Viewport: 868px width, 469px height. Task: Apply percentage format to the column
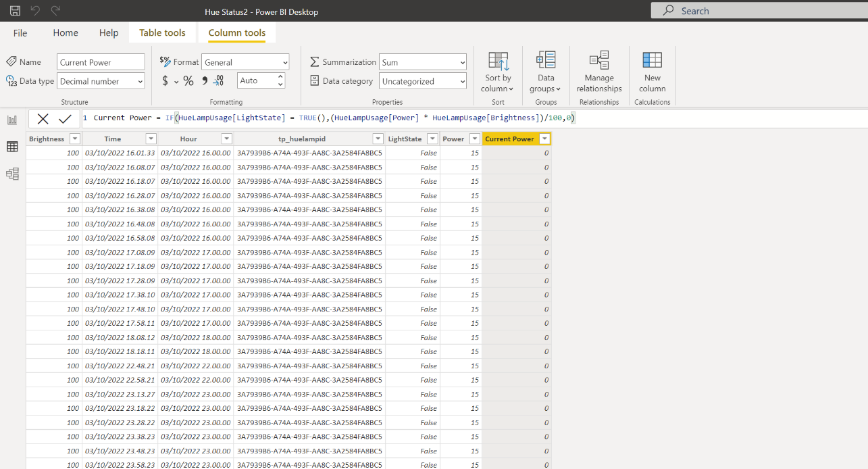pos(188,81)
